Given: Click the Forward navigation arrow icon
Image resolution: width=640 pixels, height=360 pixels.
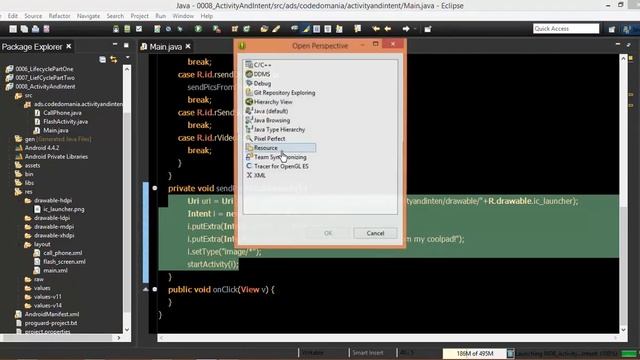Looking at the screenshot, I should coord(406,29).
